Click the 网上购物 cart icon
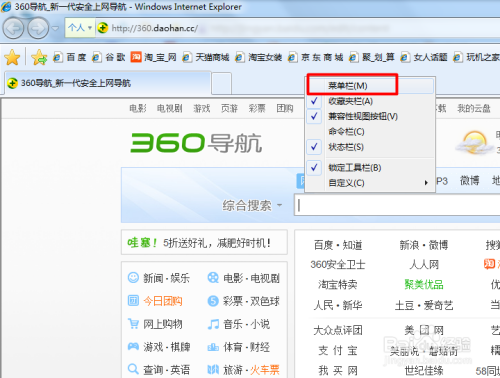The height and width of the screenshot is (378, 500). tap(133, 324)
